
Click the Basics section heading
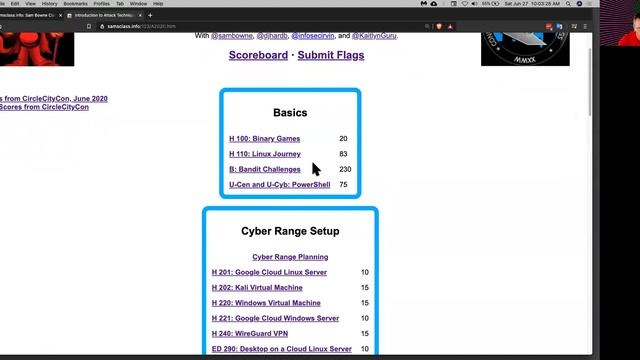click(x=290, y=113)
